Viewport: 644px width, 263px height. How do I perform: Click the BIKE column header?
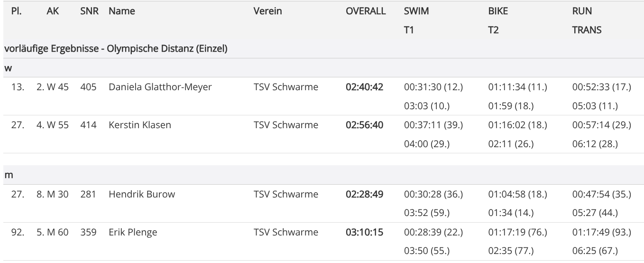pyautogui.click(x=498, y=11)
